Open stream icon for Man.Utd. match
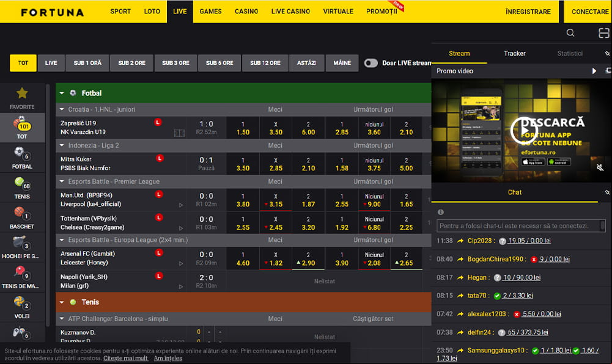 pyautogui.click(x=181, y=205)
